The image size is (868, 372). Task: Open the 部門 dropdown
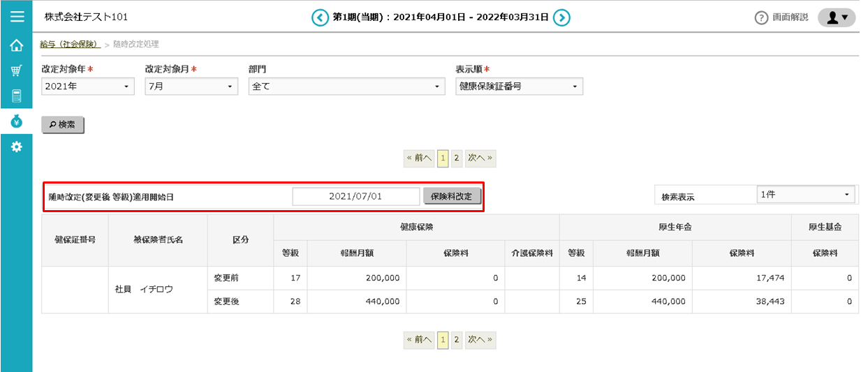coord(346,87)
